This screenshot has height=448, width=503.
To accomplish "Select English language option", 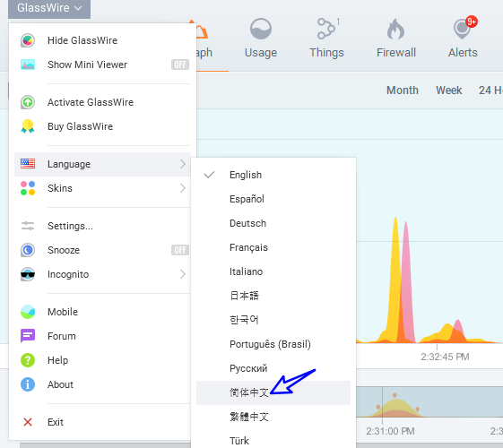I will point(273,175).
